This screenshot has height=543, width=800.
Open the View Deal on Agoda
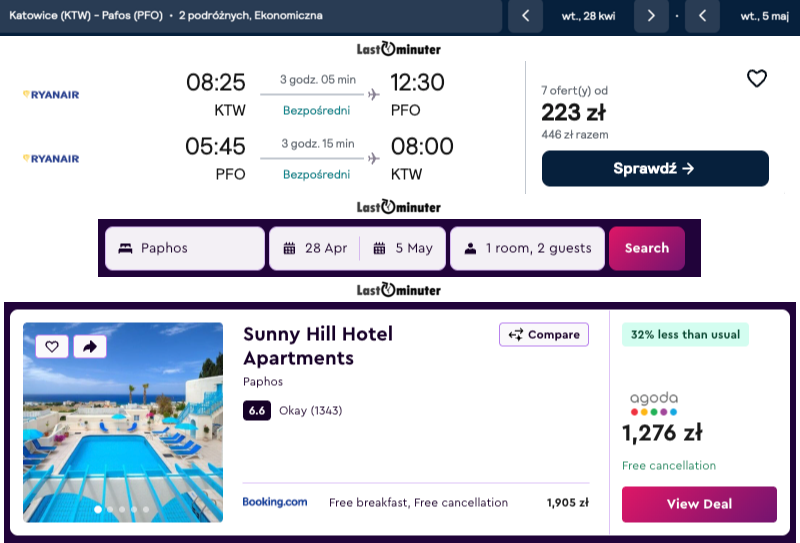coord(699,504)
